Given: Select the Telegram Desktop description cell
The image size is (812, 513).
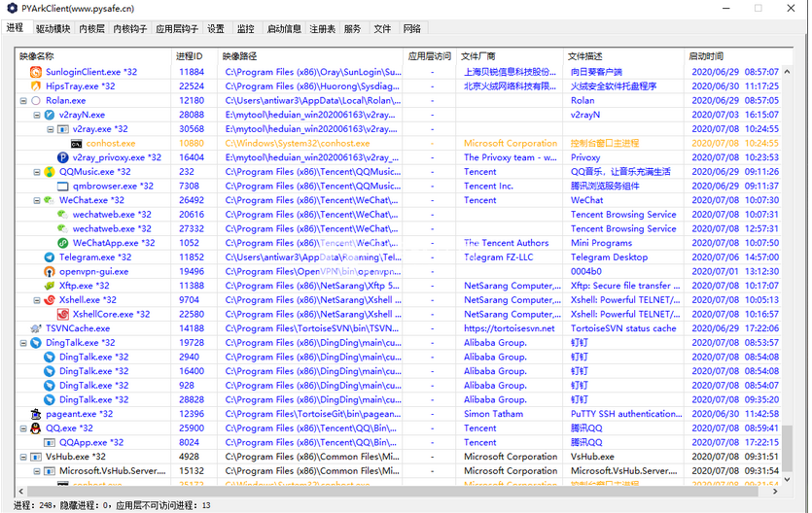Looking at the screenshot, I should pos(609,257).
